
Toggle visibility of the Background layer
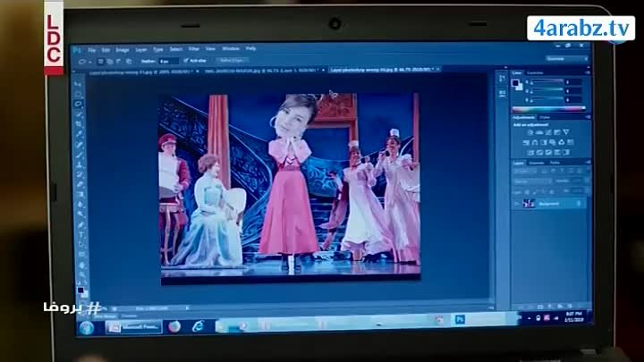pyautogui.click(x=517, y=204)
